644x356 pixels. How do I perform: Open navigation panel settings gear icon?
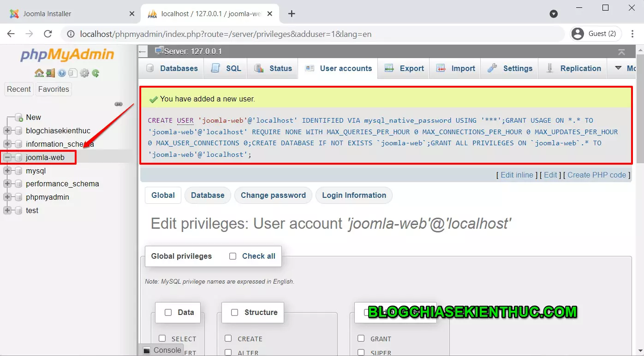click(84, 73)
